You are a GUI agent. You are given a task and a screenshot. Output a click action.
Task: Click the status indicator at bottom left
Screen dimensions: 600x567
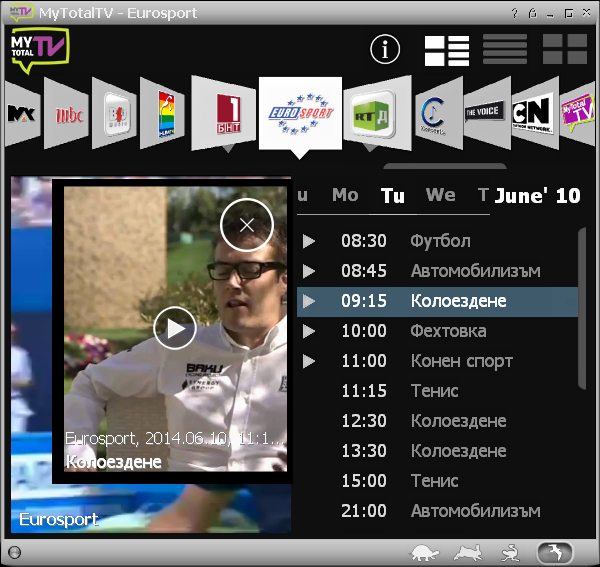tap(14, 552)
